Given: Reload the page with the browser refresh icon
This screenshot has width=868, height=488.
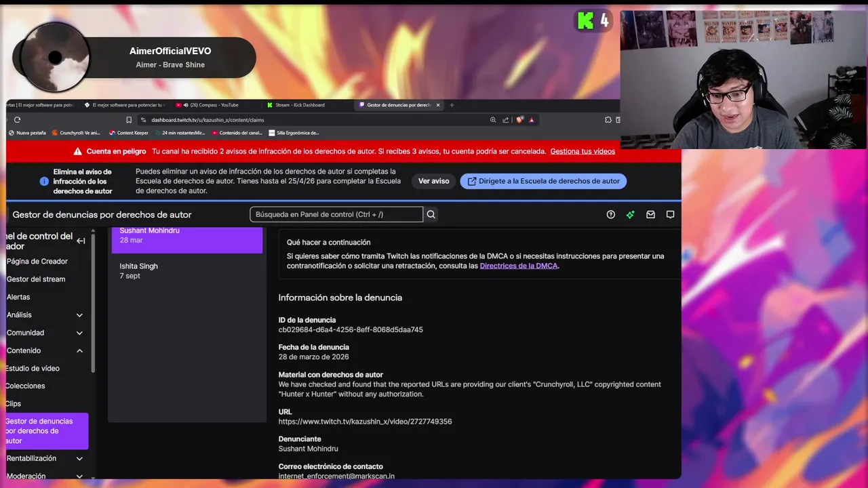Looking at the screenshot, I should (17, 120).
